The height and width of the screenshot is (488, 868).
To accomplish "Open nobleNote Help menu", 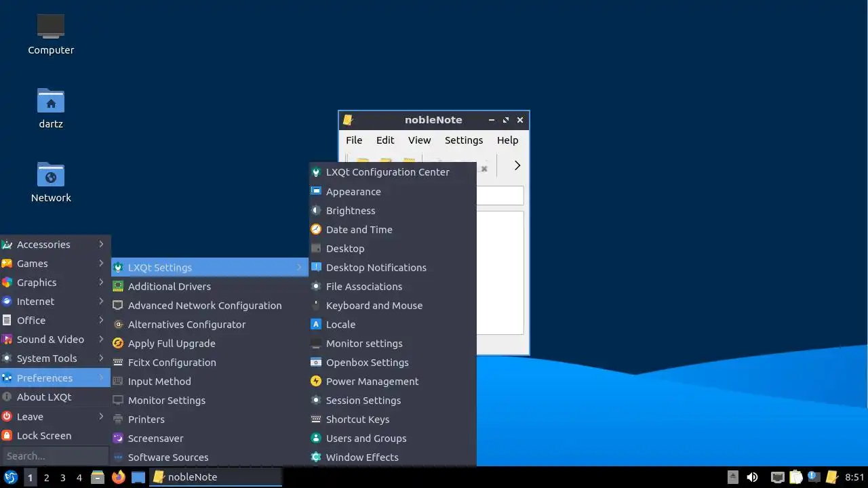I will coord(507,140).
